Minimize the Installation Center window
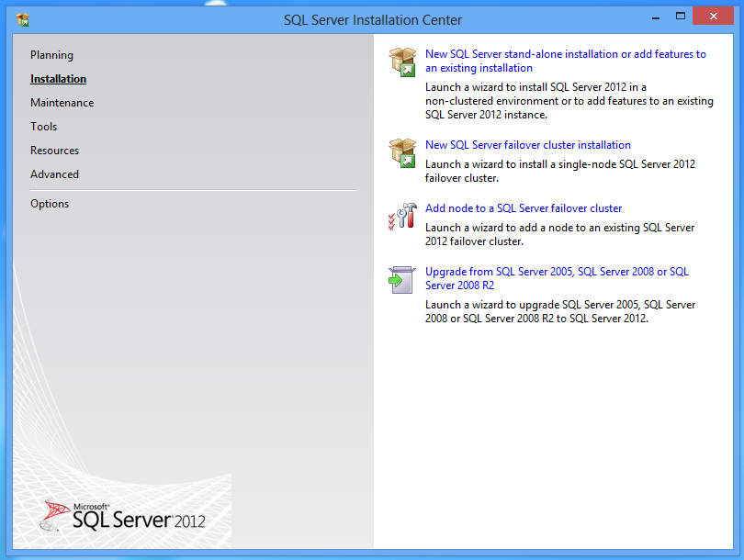The height and width of the screenshot is (560, 744). click(x=656, y=17)
